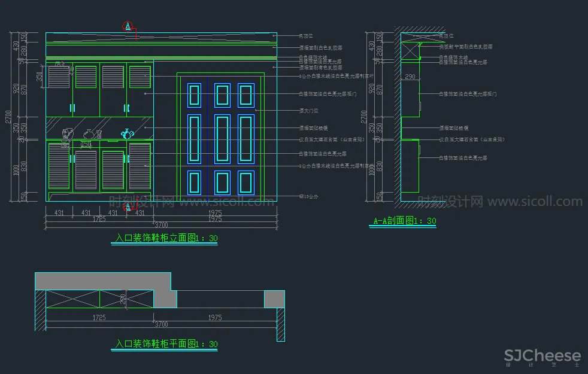Screen dimensions: 588x374
Task: Click the gray square column in plan view
Action: pos(274,299)
